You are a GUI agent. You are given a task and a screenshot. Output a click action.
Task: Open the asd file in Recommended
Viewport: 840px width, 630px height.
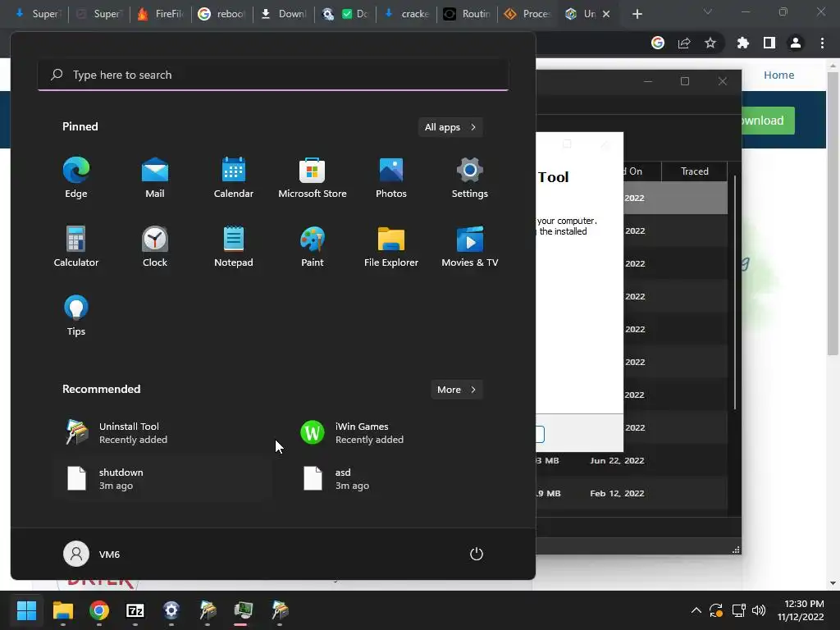[399, 479]
